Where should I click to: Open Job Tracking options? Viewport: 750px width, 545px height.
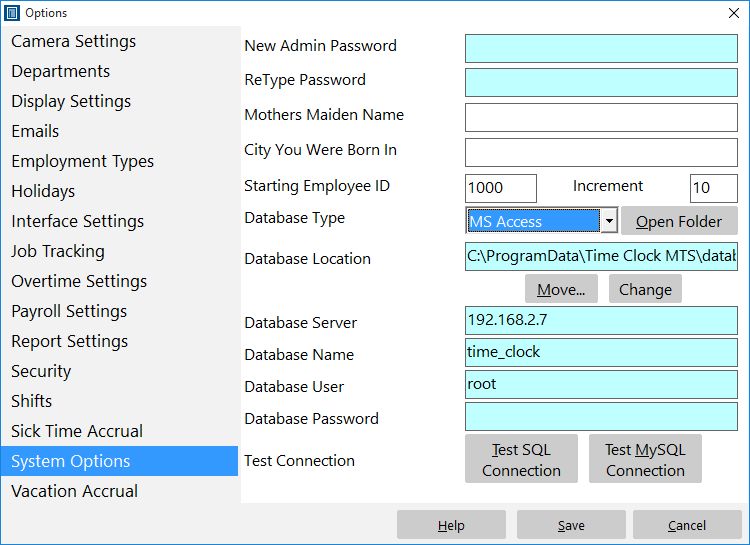point(120,251)
